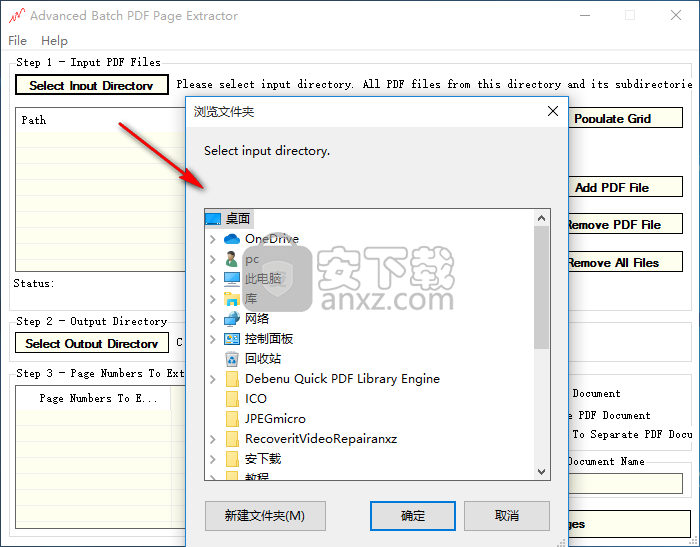Click the Select Output Directory button

coord(92,343)
